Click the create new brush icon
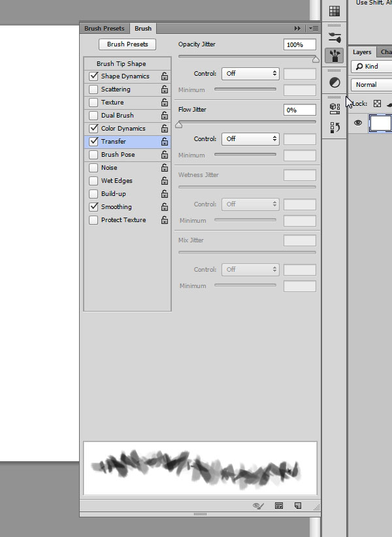Viewport: 392px width, 537px height. click(x=297, y=506)
